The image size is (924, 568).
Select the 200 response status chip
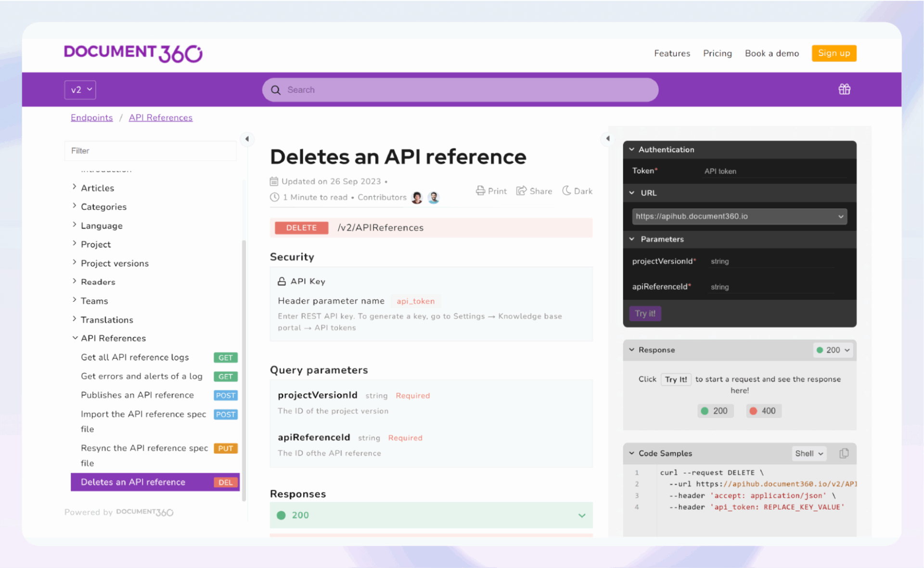715,411
